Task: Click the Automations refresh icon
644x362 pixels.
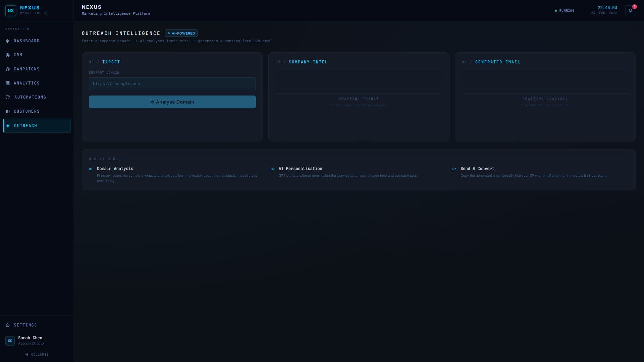Action: (8, 97)
